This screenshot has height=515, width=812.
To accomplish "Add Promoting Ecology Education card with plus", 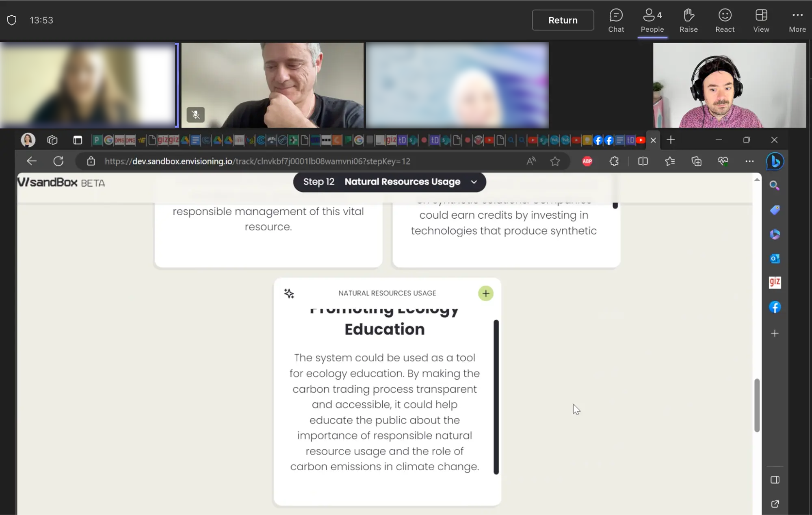I will click(485, 293).
